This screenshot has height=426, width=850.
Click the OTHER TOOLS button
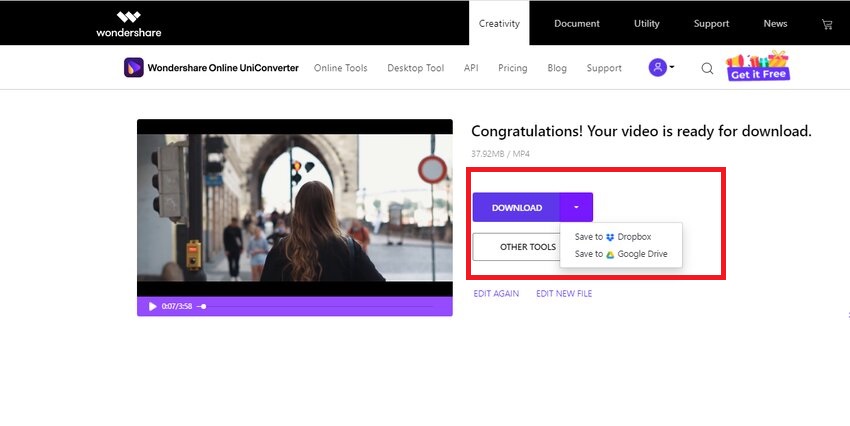pyautogui.click(x=517, y=247)
